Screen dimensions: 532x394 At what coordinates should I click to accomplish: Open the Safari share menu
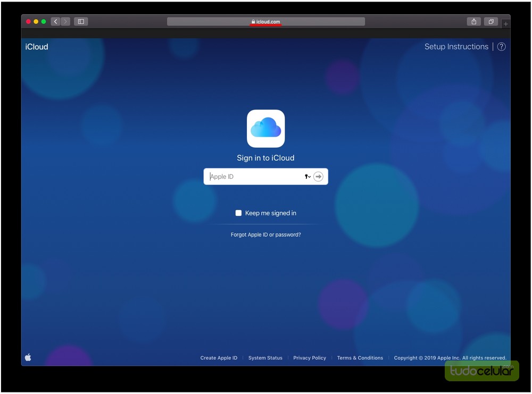click(473, 22)
